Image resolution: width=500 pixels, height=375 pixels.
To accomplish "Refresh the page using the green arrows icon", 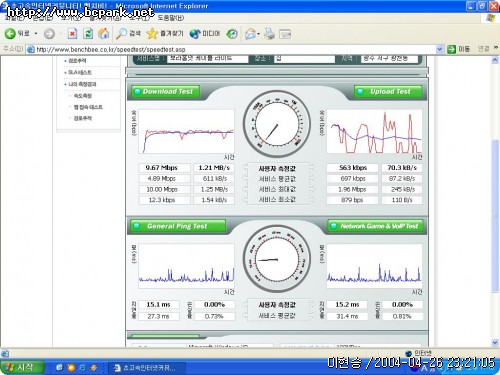I will (x=88, y=33).
